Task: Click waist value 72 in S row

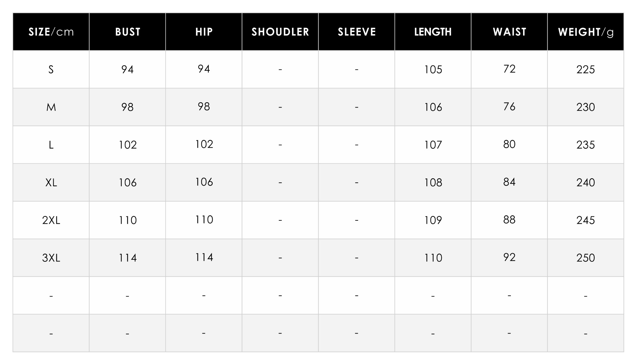Action: 509,69
